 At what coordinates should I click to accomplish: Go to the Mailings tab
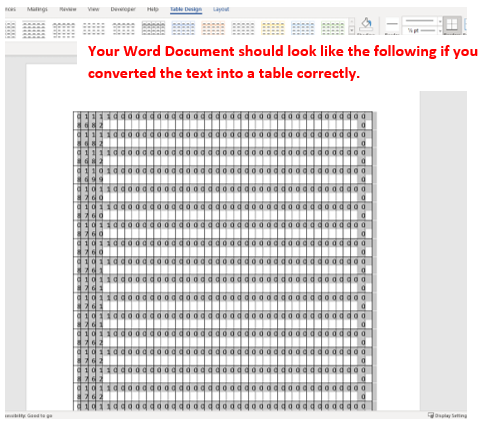[37, 9]
